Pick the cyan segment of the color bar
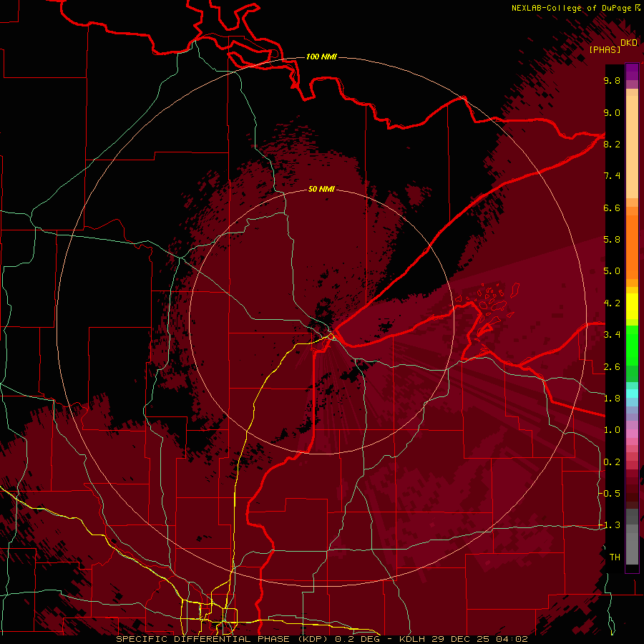This screenshot has width=644, height=644. click(x=632, y=394)
